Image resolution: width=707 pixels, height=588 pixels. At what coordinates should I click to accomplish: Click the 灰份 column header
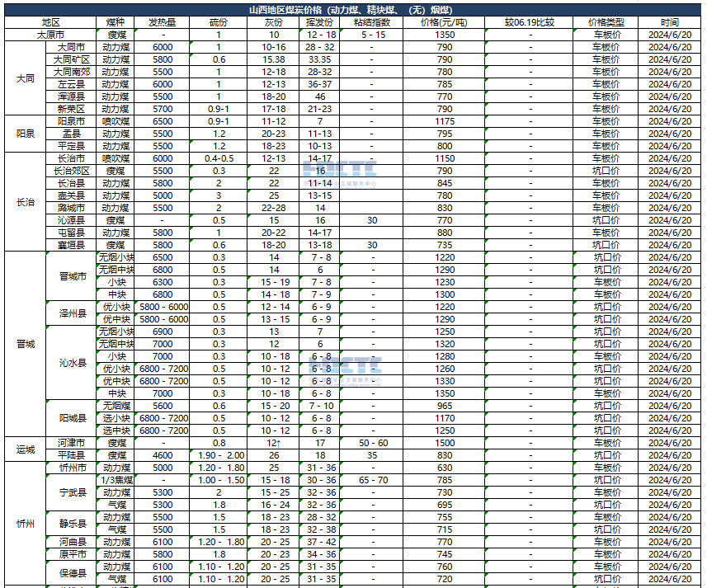click(x=273, y=22)
